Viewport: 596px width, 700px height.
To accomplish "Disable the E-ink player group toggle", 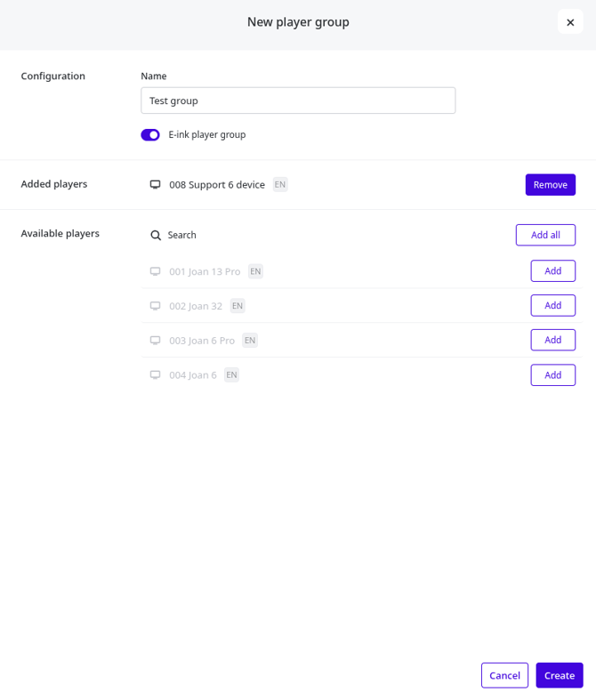I will pyautogui.click(x=150, y=135).
